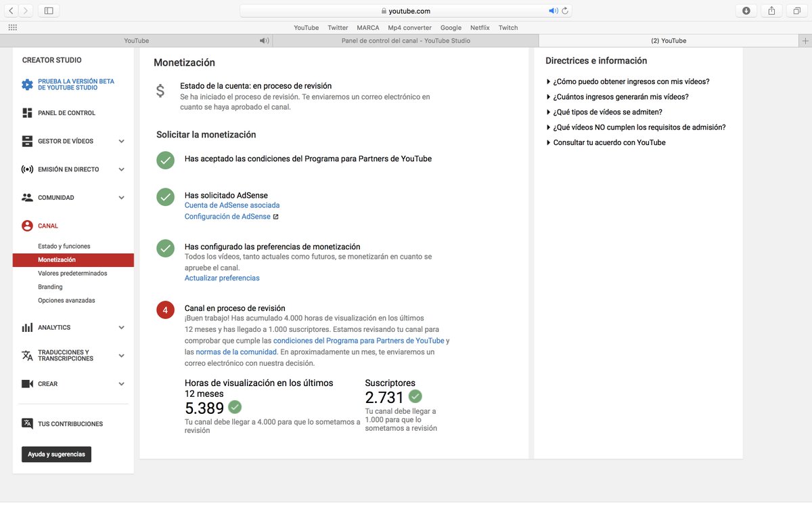The height and width of the screenshot is (508, 812).
Task: Expand '¿Cómo puedo obtener ingresos con mis vídeos?'
Action: coord(627,81)
